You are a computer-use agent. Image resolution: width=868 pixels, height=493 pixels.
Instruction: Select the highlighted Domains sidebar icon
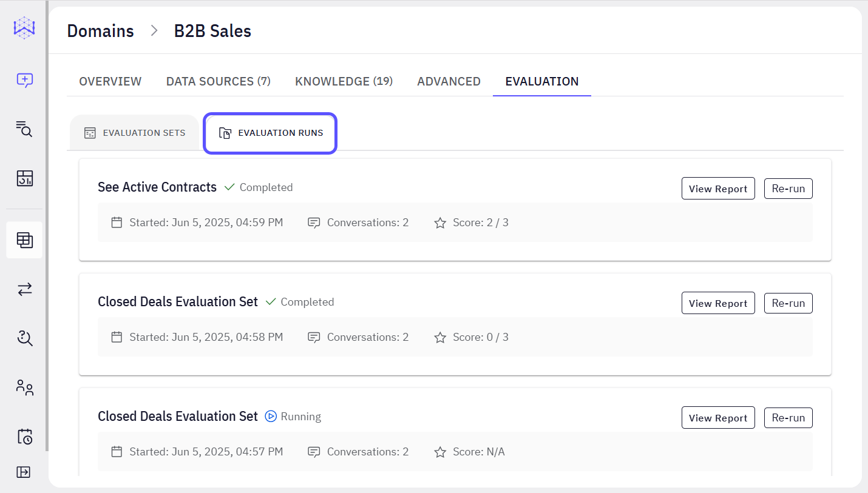[24, 240]
